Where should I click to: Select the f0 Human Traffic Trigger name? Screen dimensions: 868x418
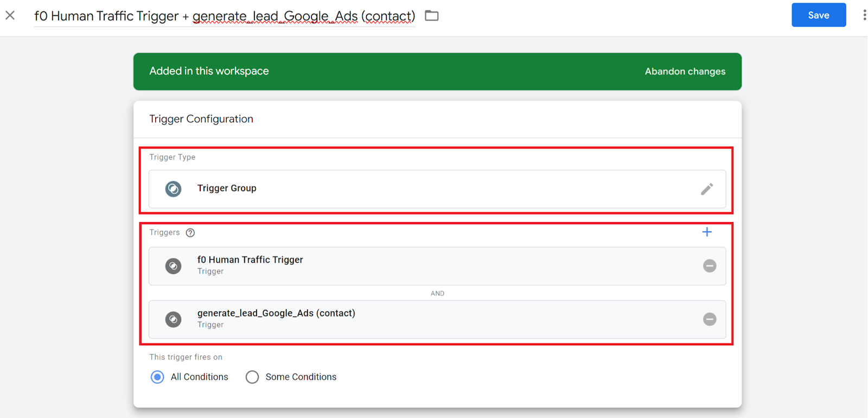point(250,260)
